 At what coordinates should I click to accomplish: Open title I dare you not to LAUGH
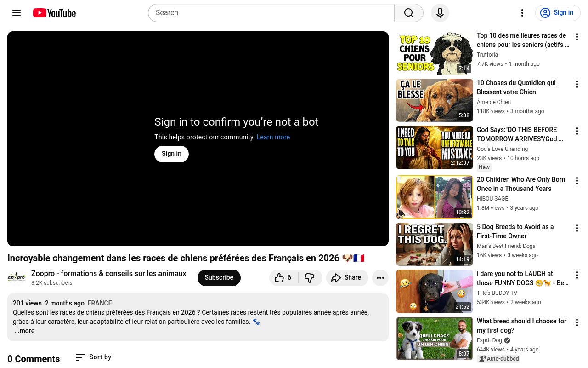coord(523,278)
